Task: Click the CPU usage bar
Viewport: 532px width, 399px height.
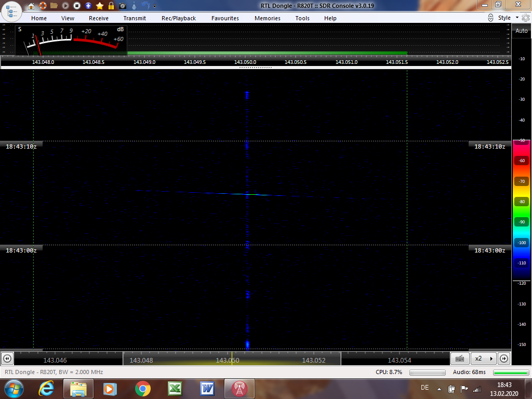Action: tap(427, 373)
